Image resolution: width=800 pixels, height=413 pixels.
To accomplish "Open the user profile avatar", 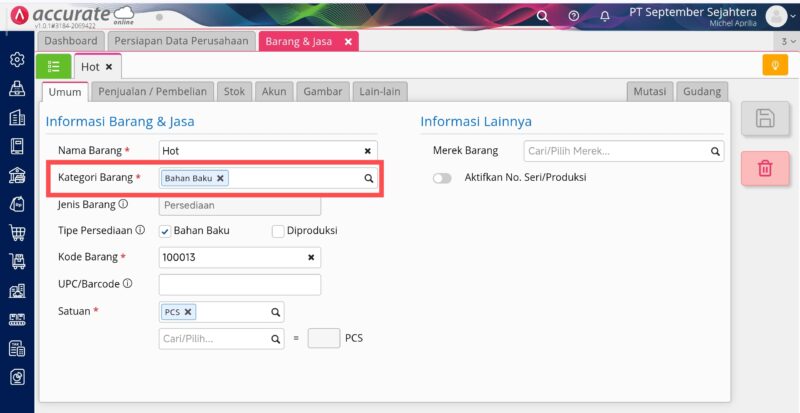I will [x=777, y=17].
